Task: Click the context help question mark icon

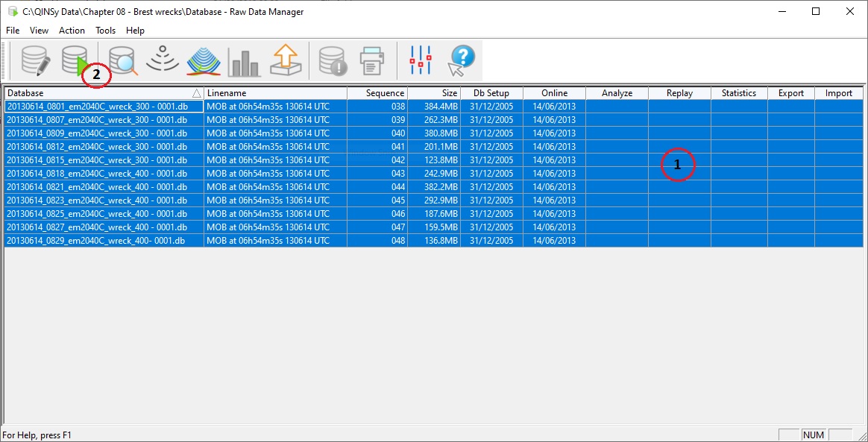Action: pos(461,60)
